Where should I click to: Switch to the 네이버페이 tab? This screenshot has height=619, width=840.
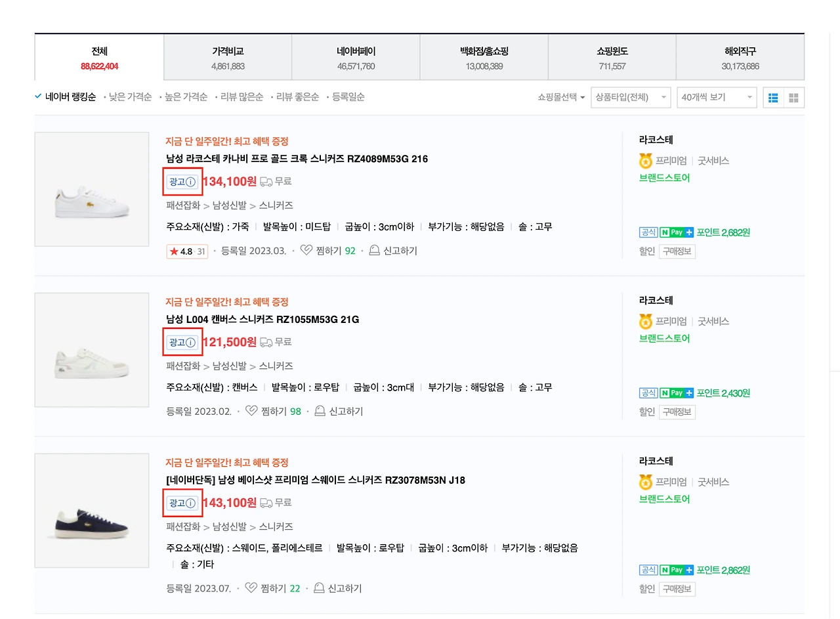(356, 58)
